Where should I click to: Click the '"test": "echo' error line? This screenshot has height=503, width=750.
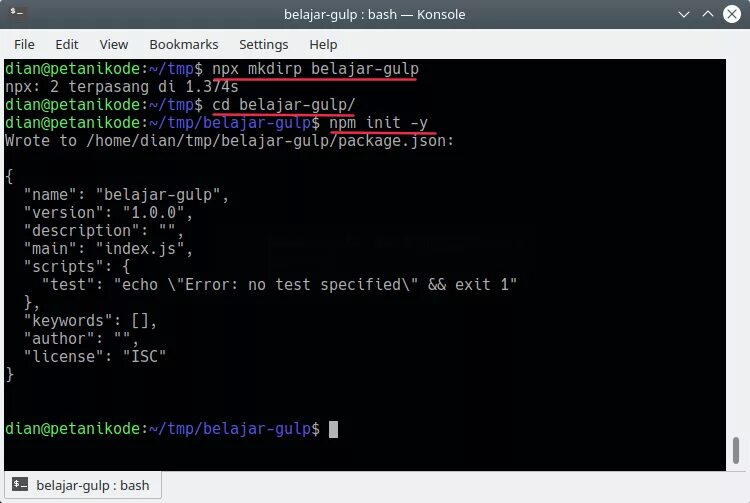tap(279, 285)
